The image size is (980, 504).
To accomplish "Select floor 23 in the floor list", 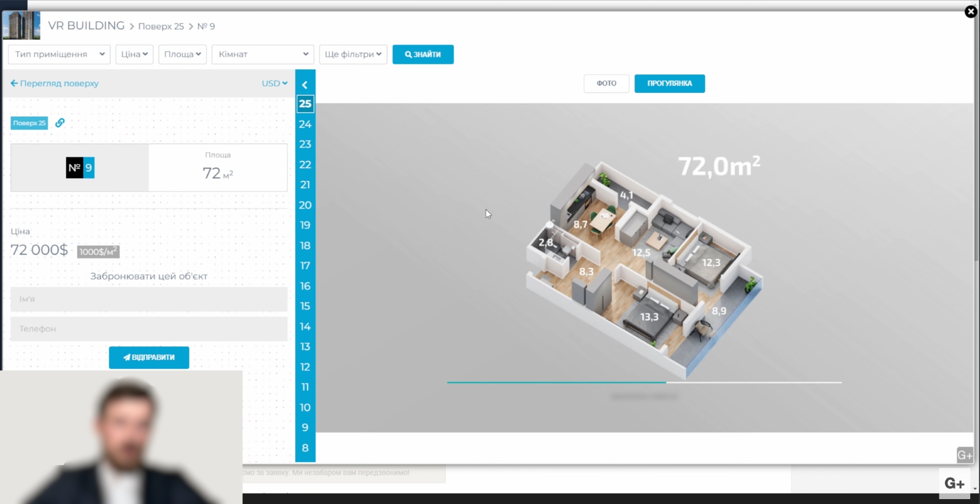I will (305, 144).
